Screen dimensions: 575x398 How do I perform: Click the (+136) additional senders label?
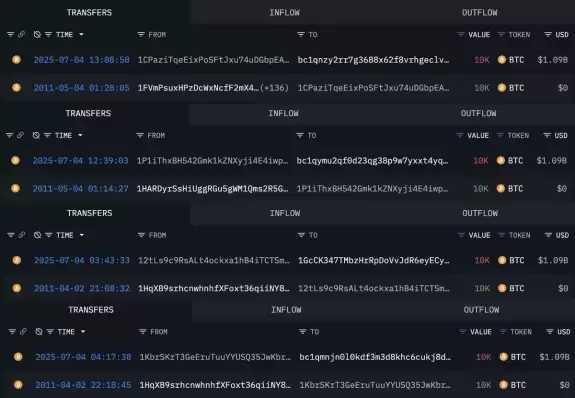(x=274, y=88)
